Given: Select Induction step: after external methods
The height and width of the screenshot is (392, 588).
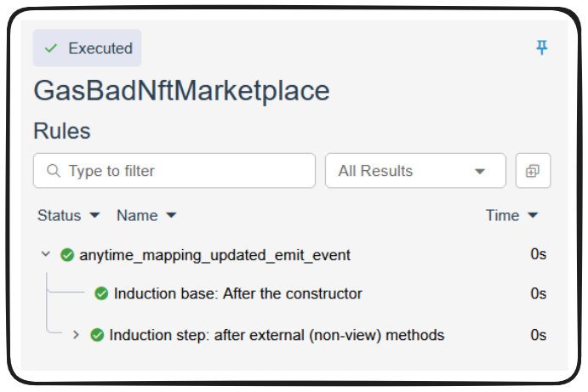Looking at the screenshot, I should click(x=277, y=335).
